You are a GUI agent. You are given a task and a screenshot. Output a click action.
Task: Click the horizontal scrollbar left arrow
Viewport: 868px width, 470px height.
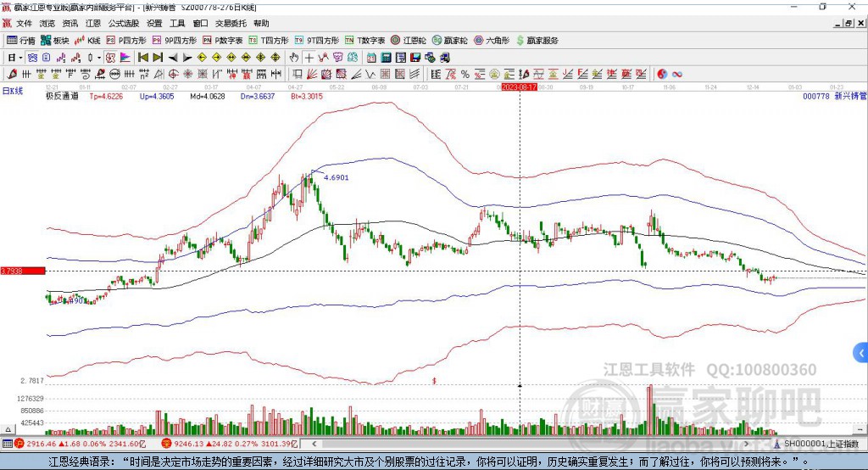click(314, 444)
